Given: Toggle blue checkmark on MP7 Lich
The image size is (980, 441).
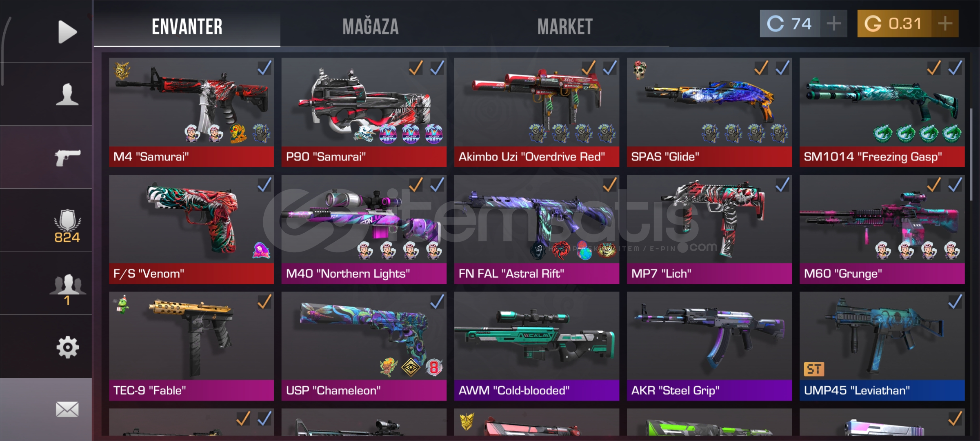Looking at the screenshot, I should point(782,185).
